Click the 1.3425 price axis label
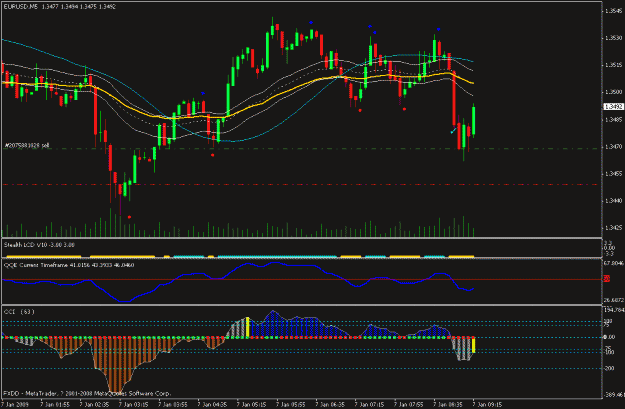The width and height of the screenshot is (625, 409). pyautogui.click(x=613, y=228)
